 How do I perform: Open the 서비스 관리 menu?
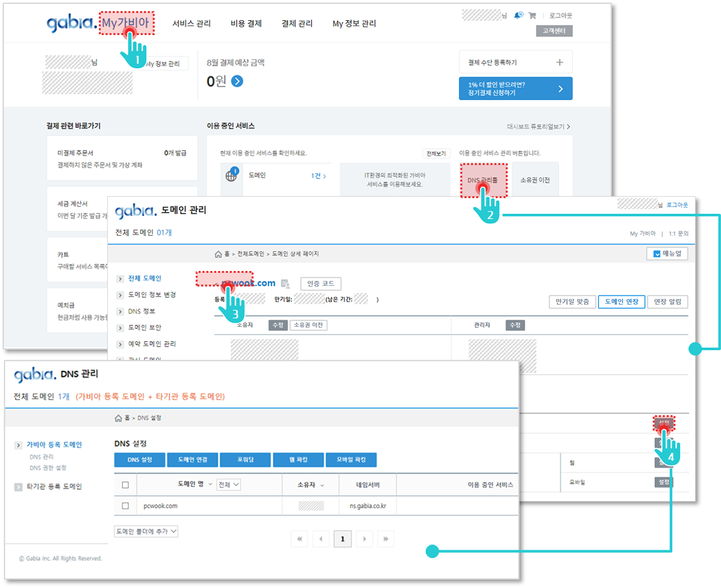point(191,23)
